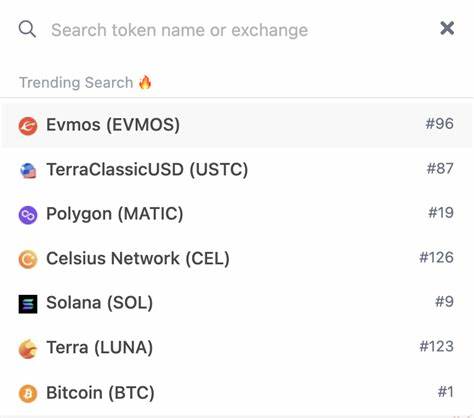Select Bitcoin (BTC) from trending
The height and width of the screenshot is (418, 474).
point(237,392)
